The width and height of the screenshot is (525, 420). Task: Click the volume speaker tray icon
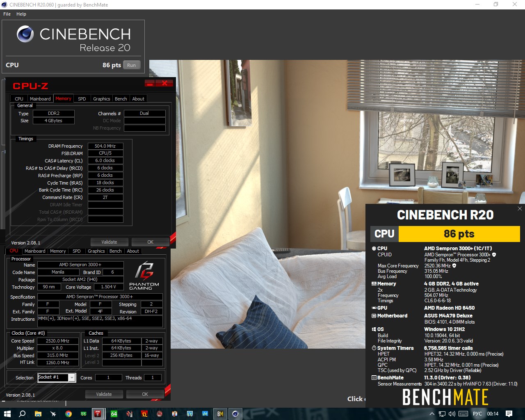coord(452,414)
